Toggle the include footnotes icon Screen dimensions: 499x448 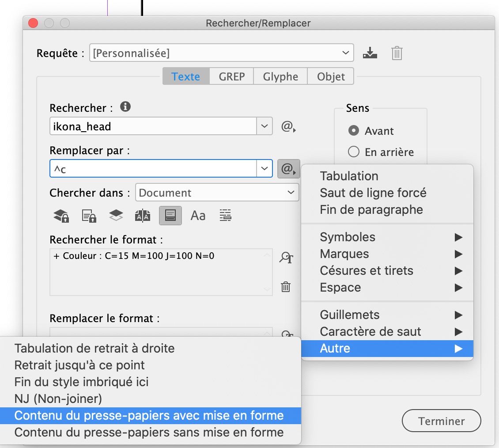(170, 216)
